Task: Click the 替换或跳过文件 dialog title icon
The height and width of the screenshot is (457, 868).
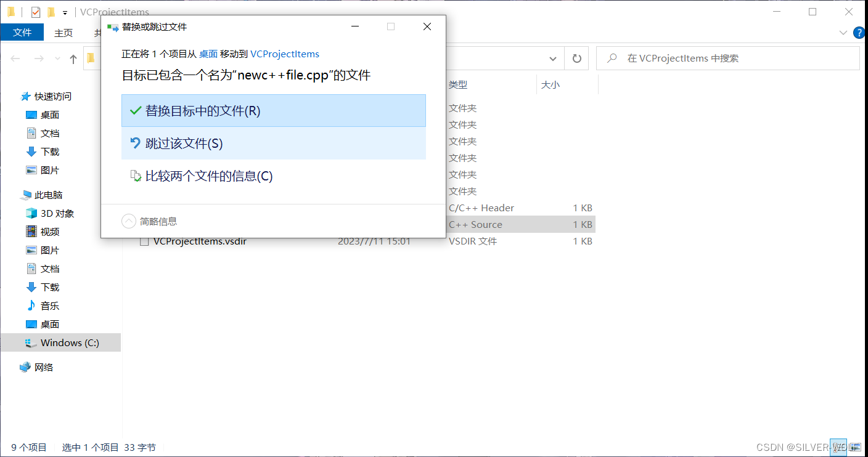Action: point(113,27)
